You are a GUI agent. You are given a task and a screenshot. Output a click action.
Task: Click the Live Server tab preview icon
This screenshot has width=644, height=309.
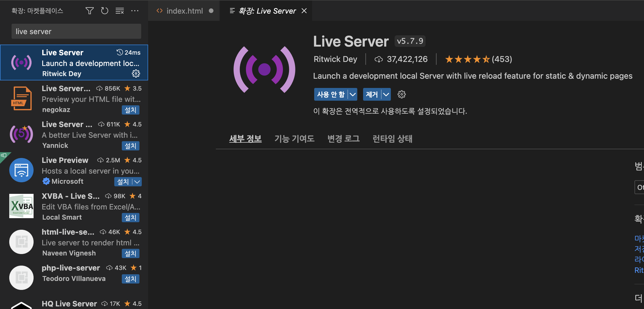[232, 11]
